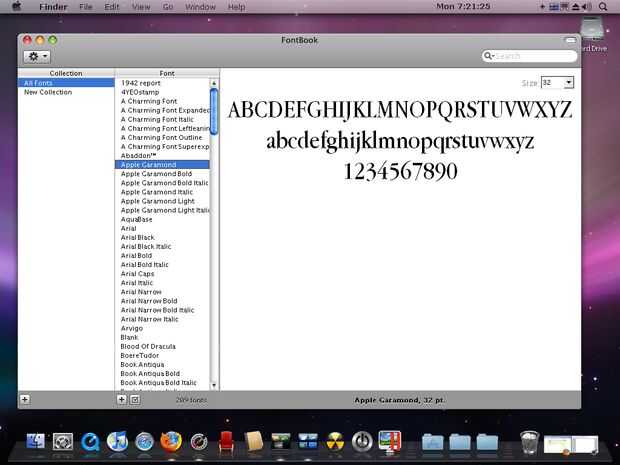Screen dimensions: 620x465
Task: Add a font with plus button under Font list
Action: coord(121,400)
